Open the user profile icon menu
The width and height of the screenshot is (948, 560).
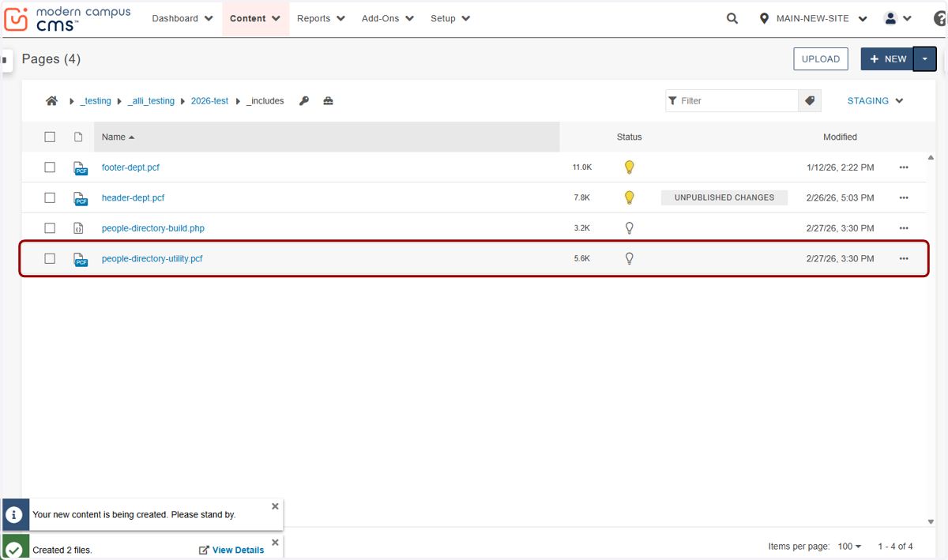point(898,18)
